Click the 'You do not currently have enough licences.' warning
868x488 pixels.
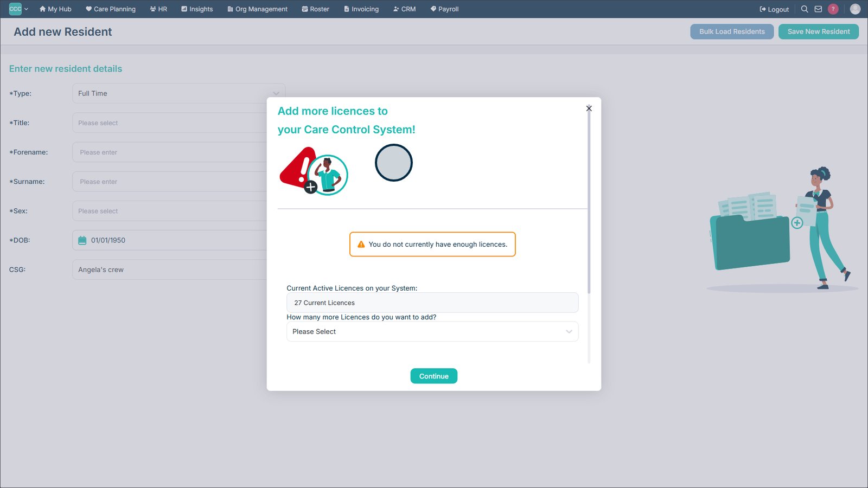pyautogui.click(x=432, y=245)
